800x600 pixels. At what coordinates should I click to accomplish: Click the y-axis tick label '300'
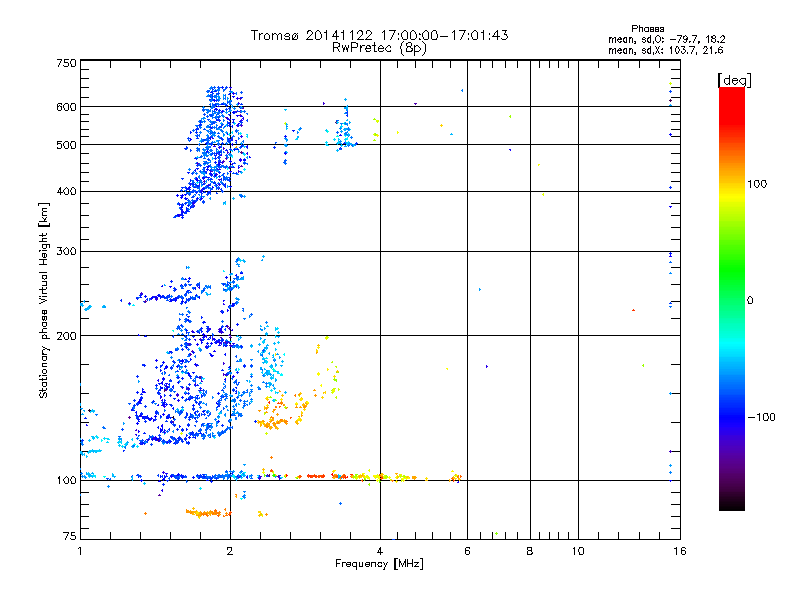pyautogui.click(x=66, y=251)
